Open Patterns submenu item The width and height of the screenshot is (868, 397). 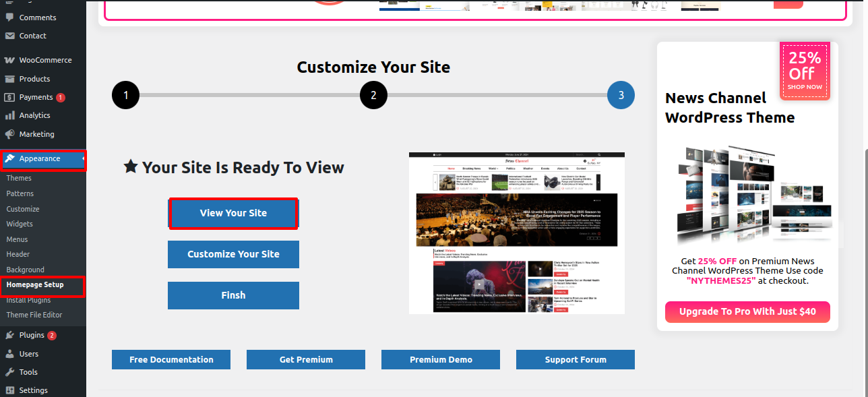click(20, 193)
